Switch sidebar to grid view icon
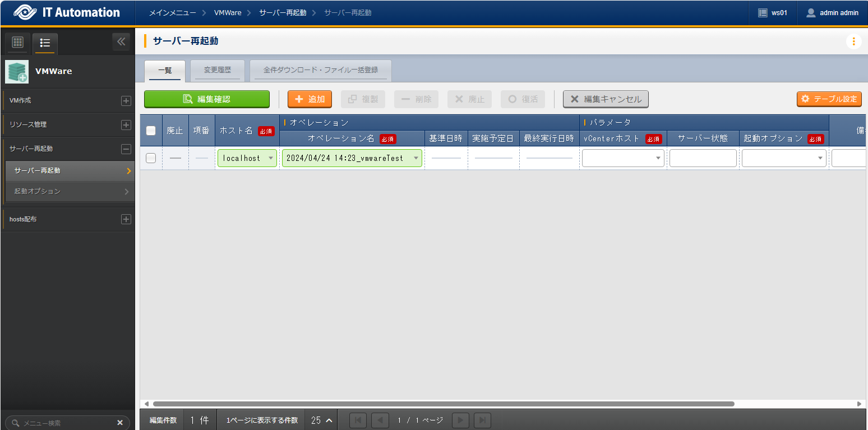 [x=17, y=43]
